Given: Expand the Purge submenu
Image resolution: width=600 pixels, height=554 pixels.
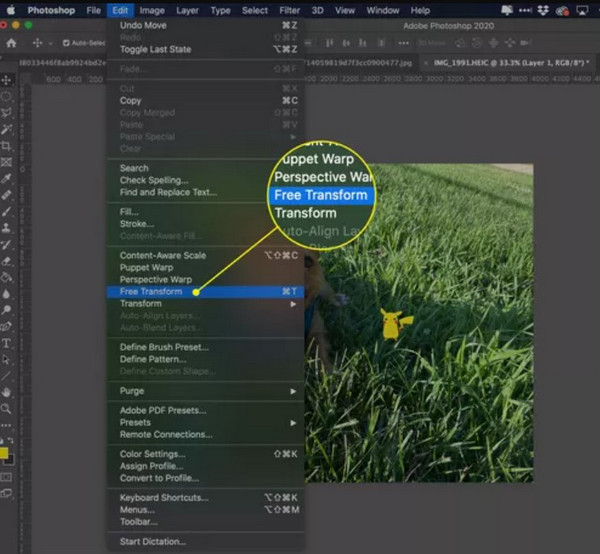Looking at the screenshot, I should point(206,391).
